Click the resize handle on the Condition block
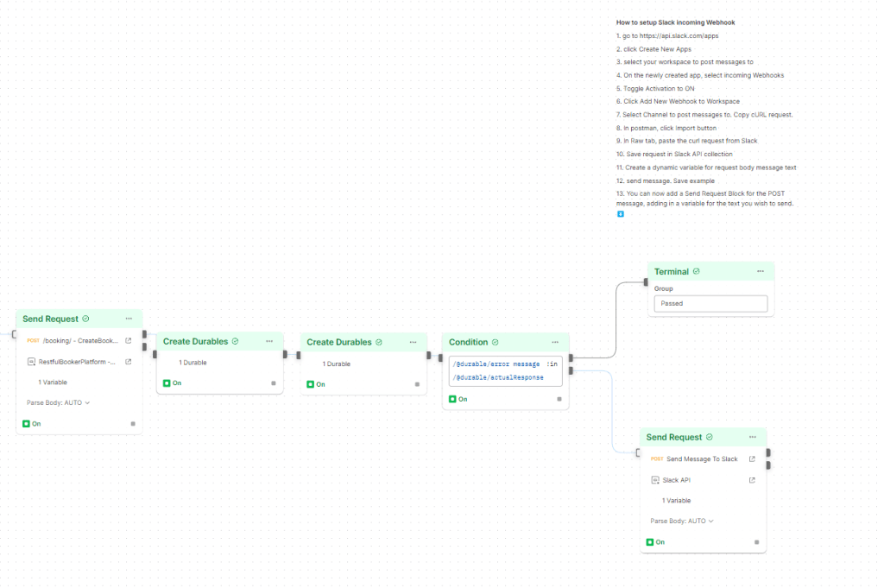884x588 pixels. (559, 399)
